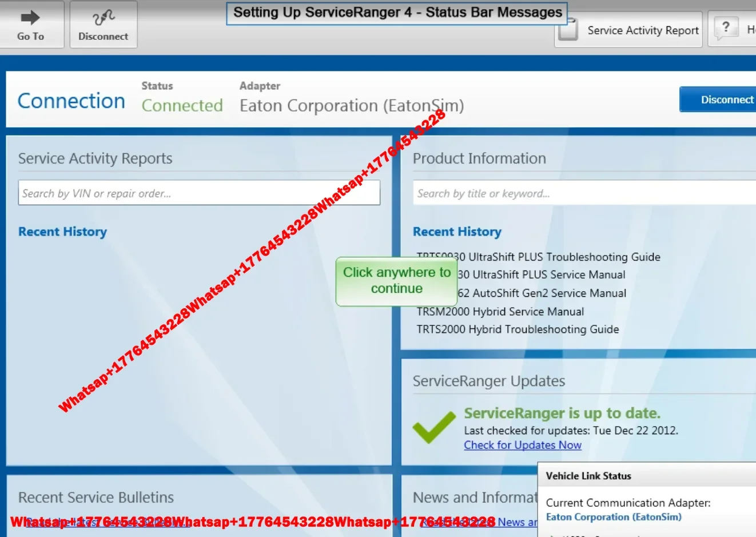Open the AutoShift Gen2 Service Manual entry

point(542,293)
